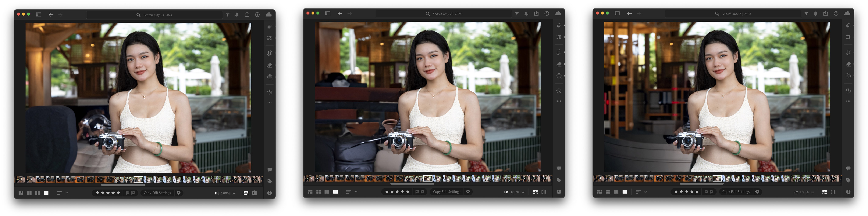Switch to compare view in left window
The image size is (868, 216).
37,193
